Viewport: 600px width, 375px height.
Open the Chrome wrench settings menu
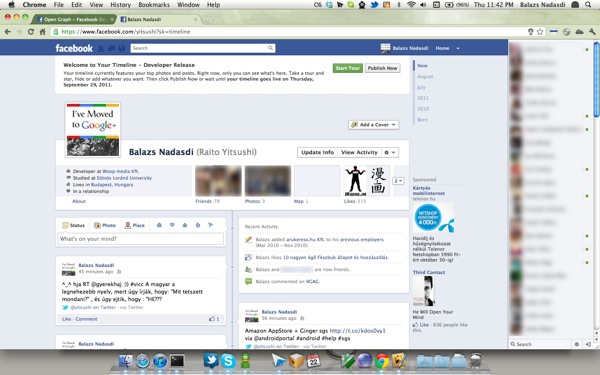592,32
